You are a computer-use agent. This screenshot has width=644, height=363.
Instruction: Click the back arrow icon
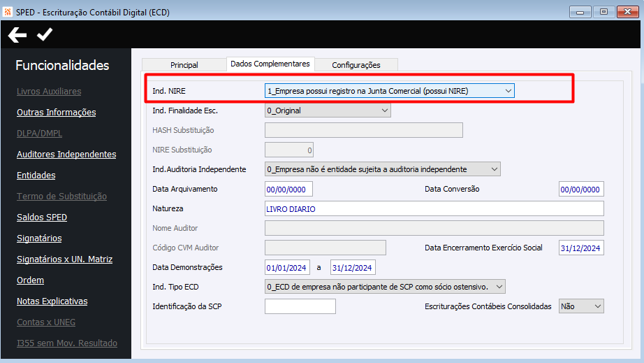click(17, 35)
